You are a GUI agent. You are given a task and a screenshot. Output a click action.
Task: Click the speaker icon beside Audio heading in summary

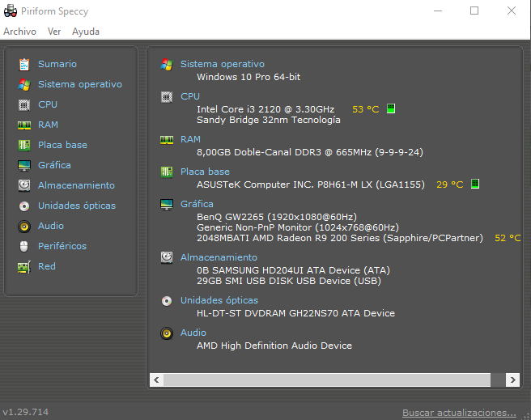[167, 333]
